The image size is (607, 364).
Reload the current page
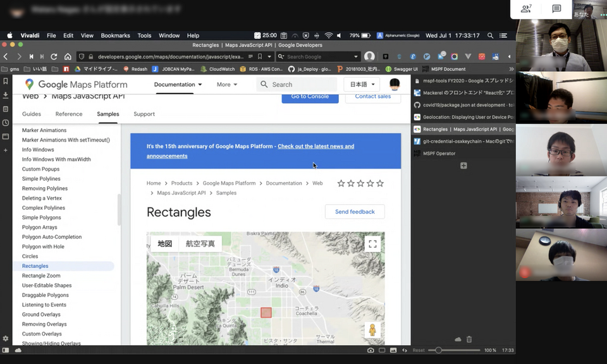point(54,56)
